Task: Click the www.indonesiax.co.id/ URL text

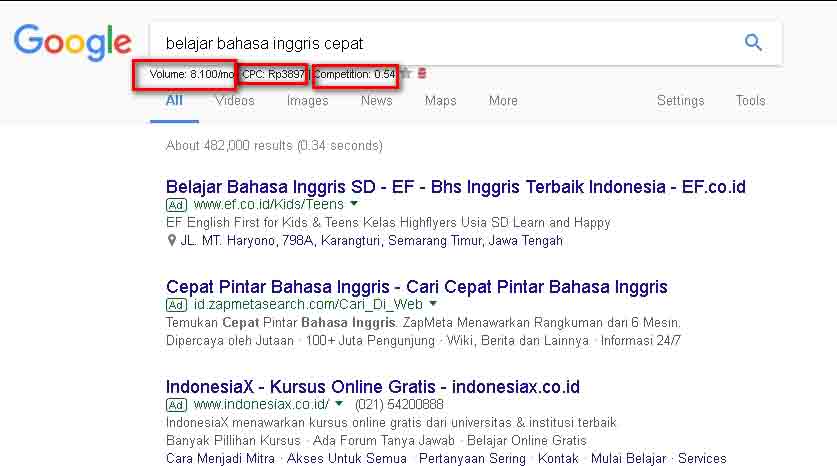Action: pyautogui.click(x=262, y=404)
